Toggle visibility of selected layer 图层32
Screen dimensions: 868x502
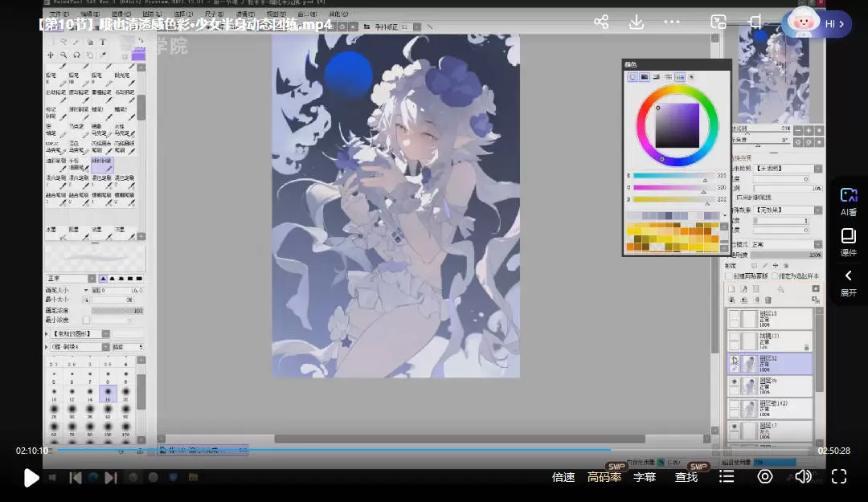click(x=734, y=360)
